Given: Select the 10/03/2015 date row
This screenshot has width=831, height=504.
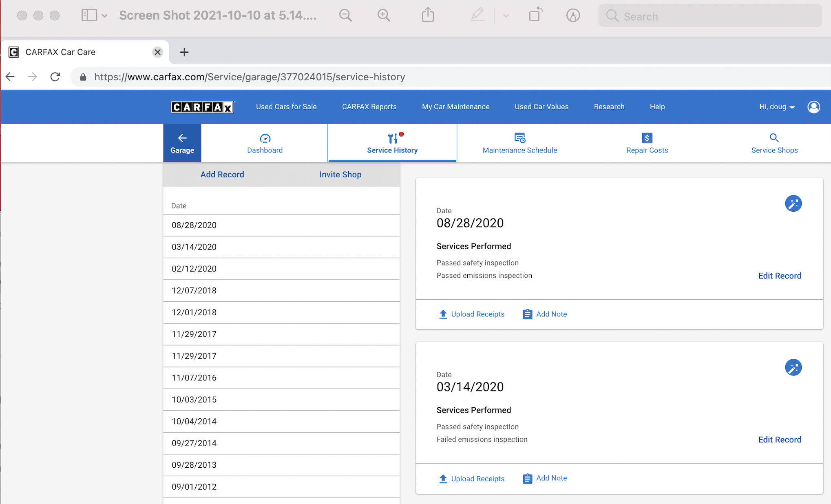Looking at the screenshot, I should point(281,400).
